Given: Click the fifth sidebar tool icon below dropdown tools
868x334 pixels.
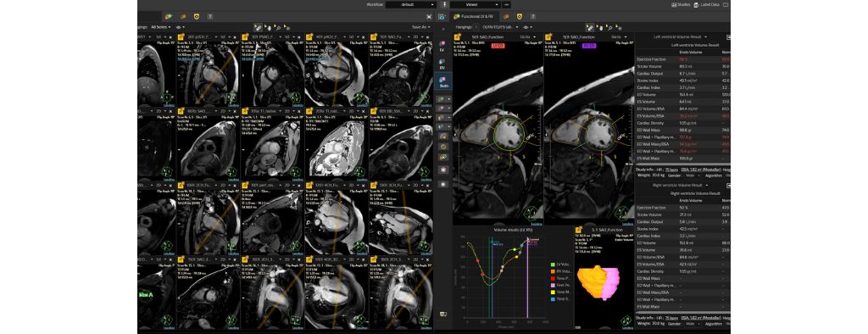Looking at the screenshot, I should point(442,136).
